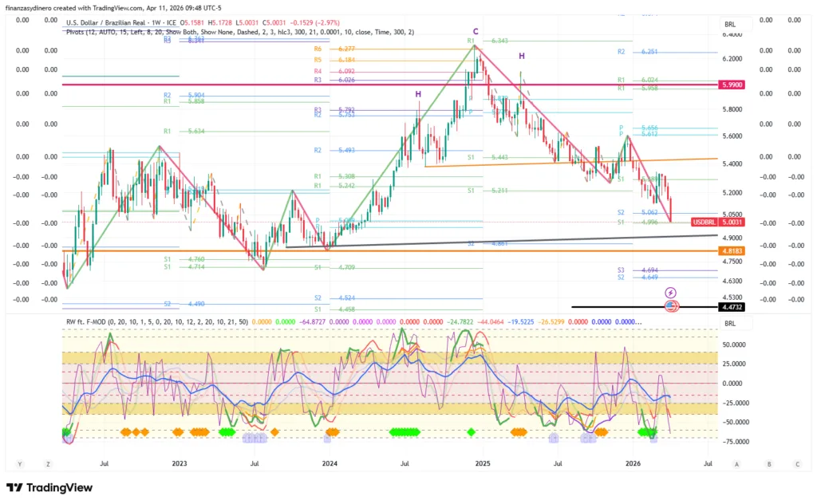Click the round Y button on time axis
The height and width of the screenshot is (504, 817).
[19, 463]
